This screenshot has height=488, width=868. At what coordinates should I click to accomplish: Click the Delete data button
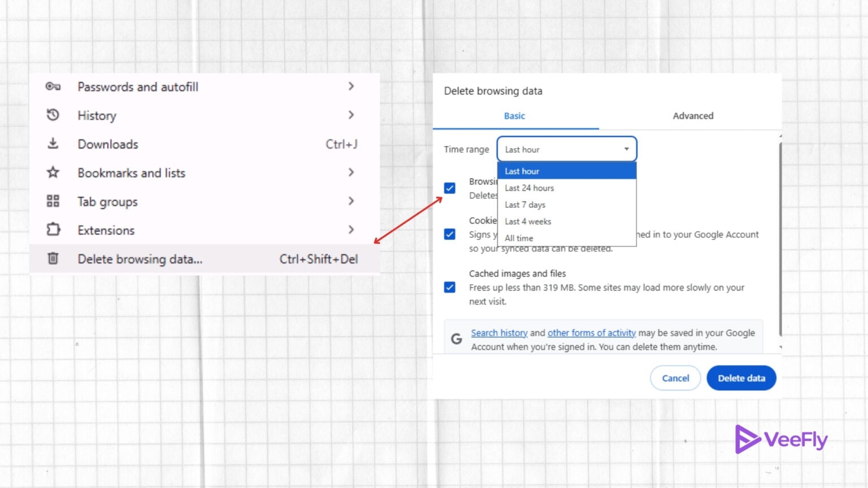pyautogui.click(x=741, y=378)
